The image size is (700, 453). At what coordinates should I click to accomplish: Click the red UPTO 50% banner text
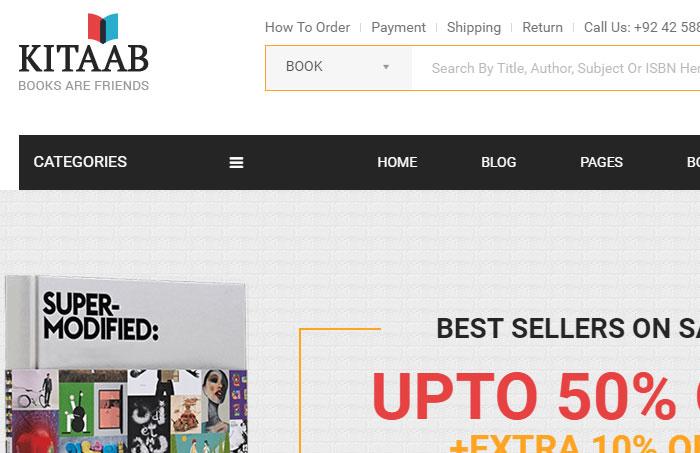pos(536,396)
